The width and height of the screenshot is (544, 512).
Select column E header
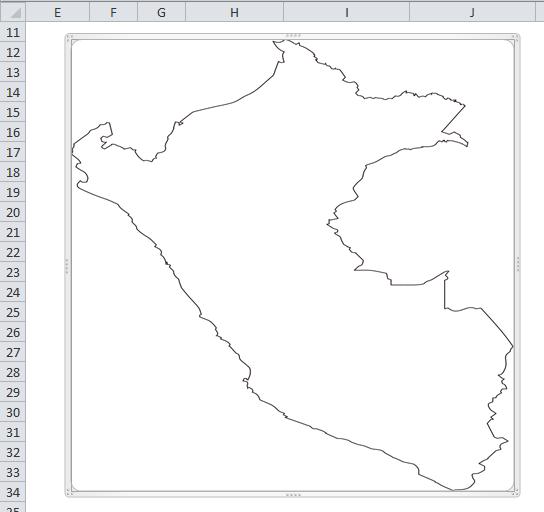(58, 12)
